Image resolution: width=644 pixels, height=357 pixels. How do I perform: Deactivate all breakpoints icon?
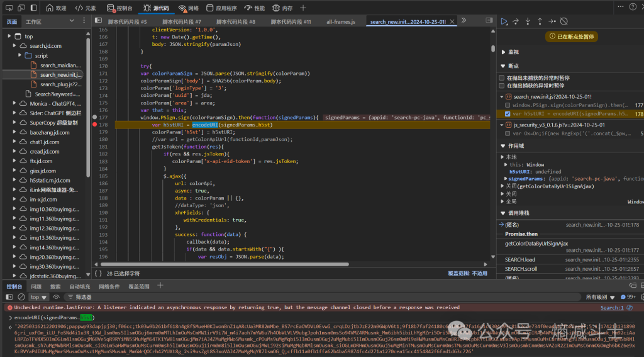(564, 21)
